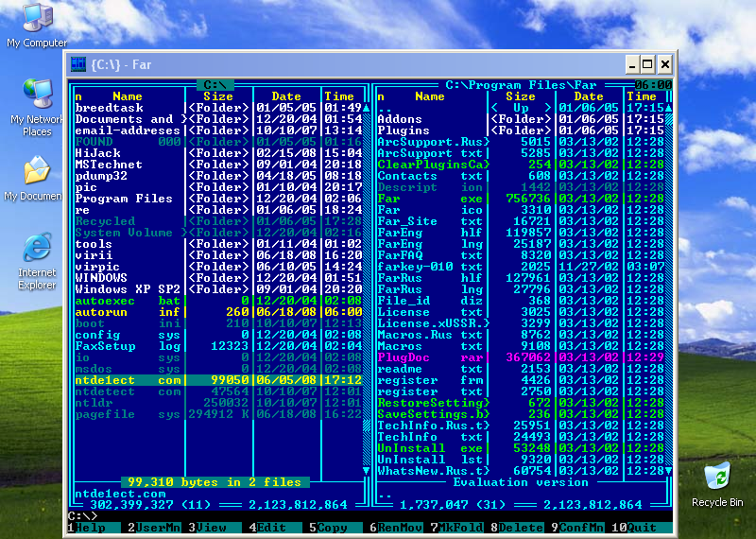Click the left panel scrollbar up arrow

coord(367,108)
